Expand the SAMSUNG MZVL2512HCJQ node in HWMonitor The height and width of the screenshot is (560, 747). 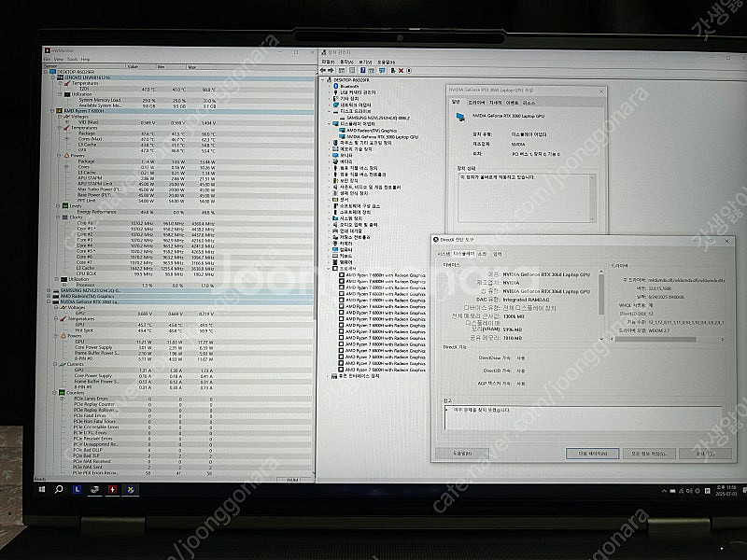[49, 290]
